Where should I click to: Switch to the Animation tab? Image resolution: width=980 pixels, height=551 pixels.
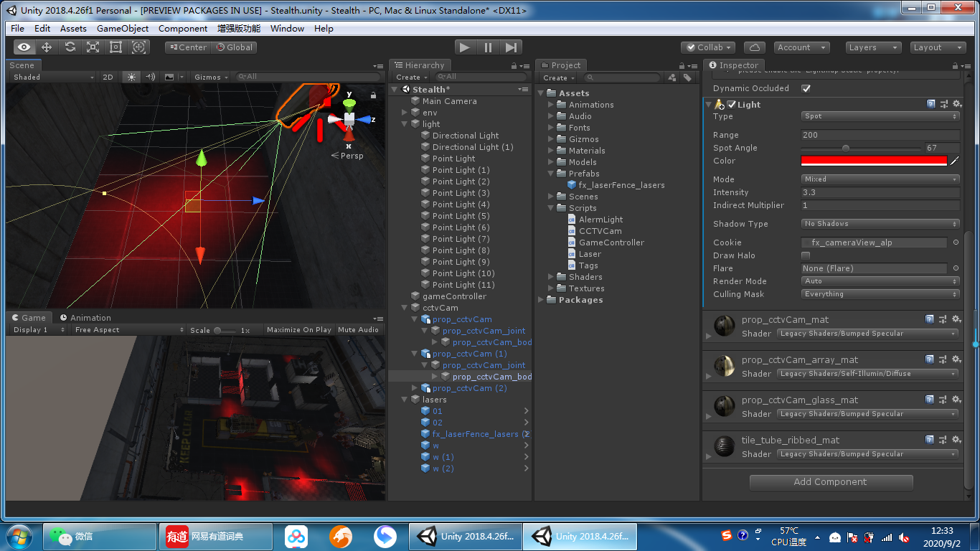85,318
